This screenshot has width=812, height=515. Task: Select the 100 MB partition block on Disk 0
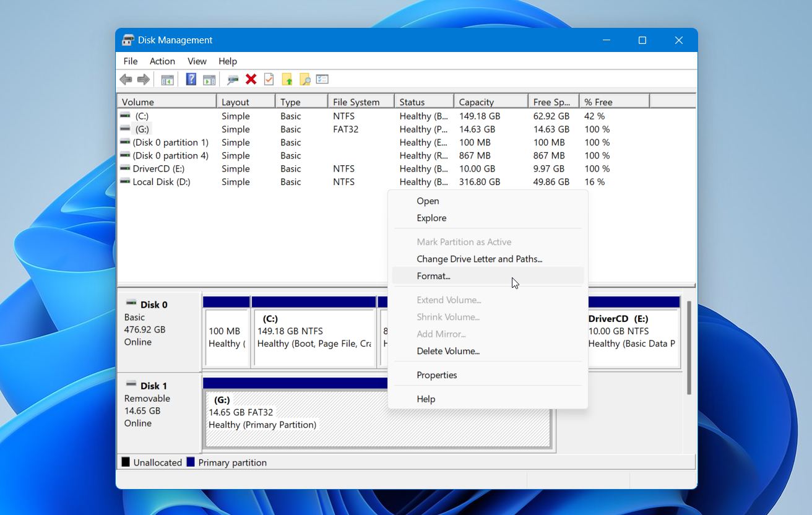(x=226, y=332)
